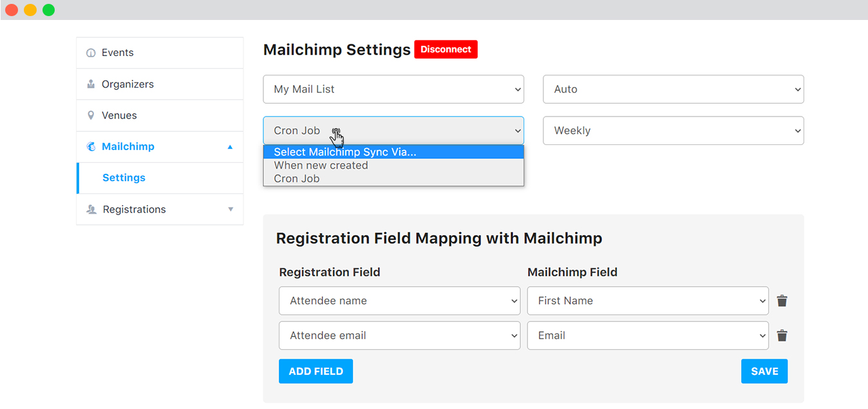Expand the Registrations sidebar section arrow

(231, 209)
